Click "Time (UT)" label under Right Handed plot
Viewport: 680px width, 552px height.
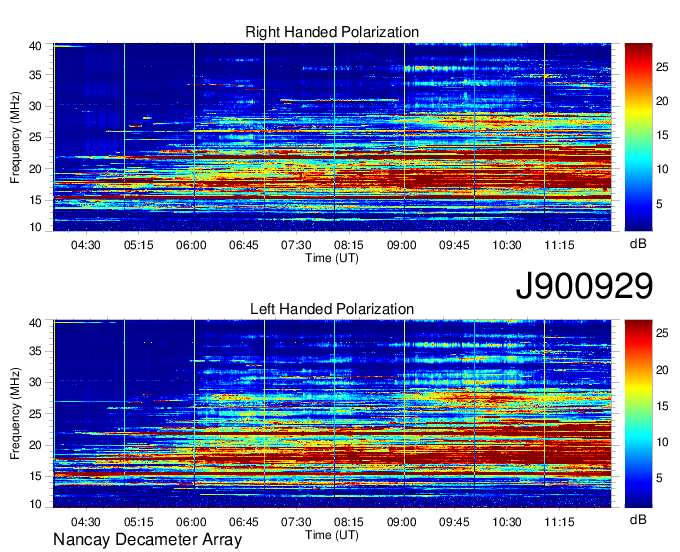click(332, 258)
